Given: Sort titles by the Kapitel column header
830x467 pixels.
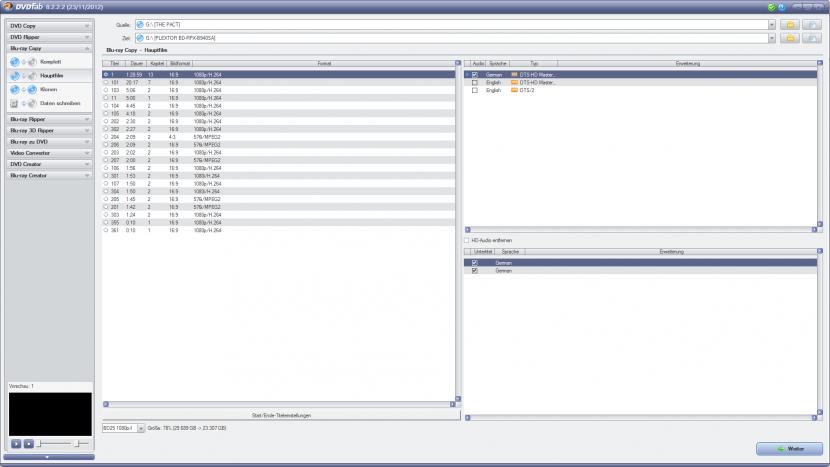Looking at the screenshot, I should click(157, 64).
